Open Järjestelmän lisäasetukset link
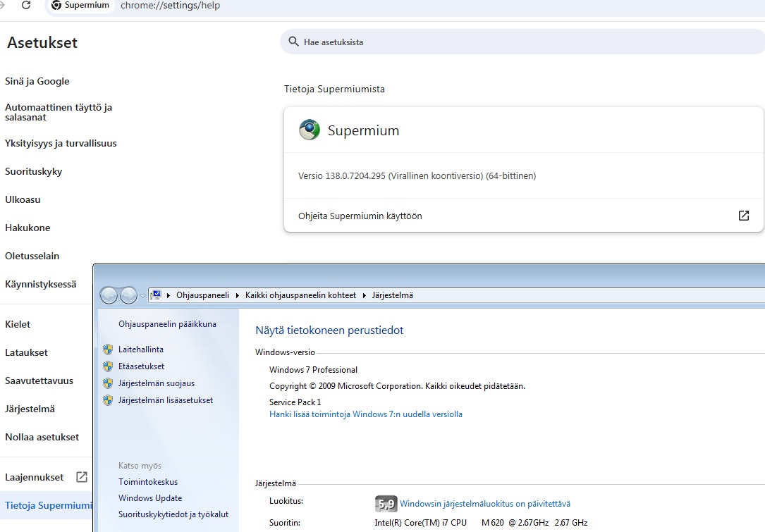The image size is (765, 532). (166, 400)
